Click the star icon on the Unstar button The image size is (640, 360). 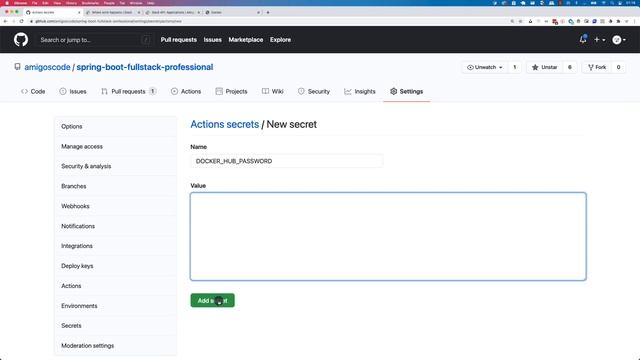[x=535, y=67]
